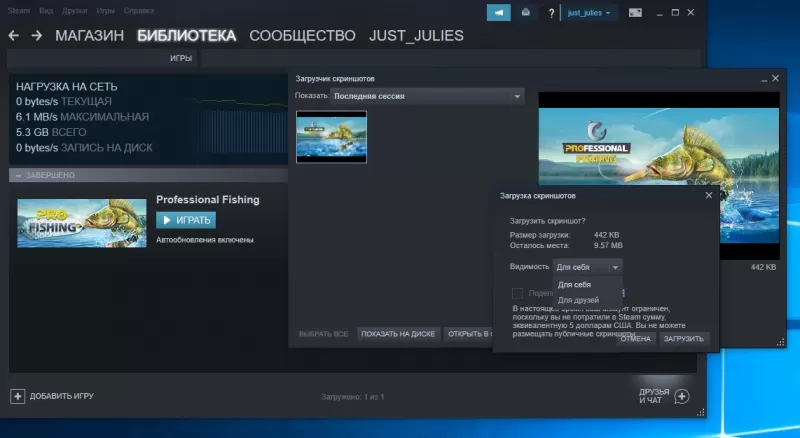Open the Игры menu

coord(106,11)
